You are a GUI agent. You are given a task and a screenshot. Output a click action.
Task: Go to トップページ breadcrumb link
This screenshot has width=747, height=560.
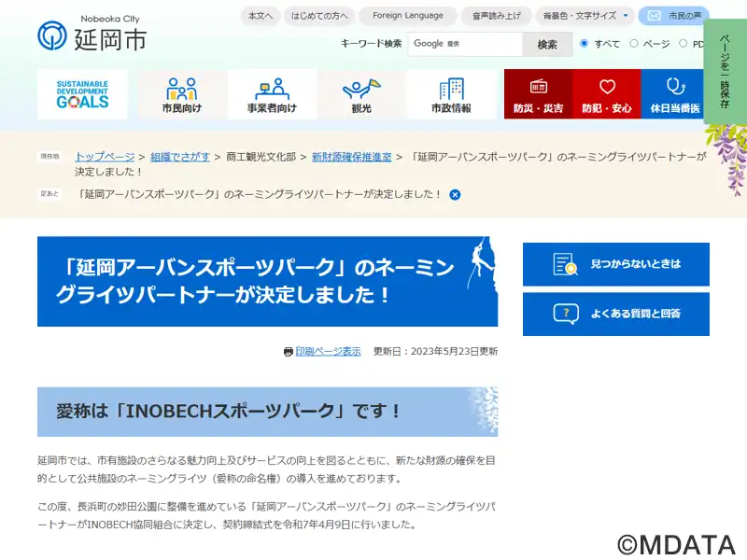105,157
